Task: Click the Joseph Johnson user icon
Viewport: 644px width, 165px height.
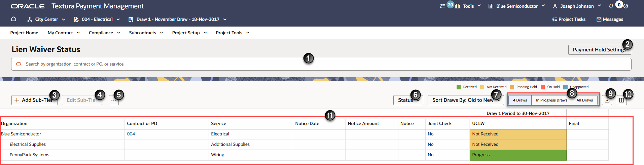Action: click(555, 6)
